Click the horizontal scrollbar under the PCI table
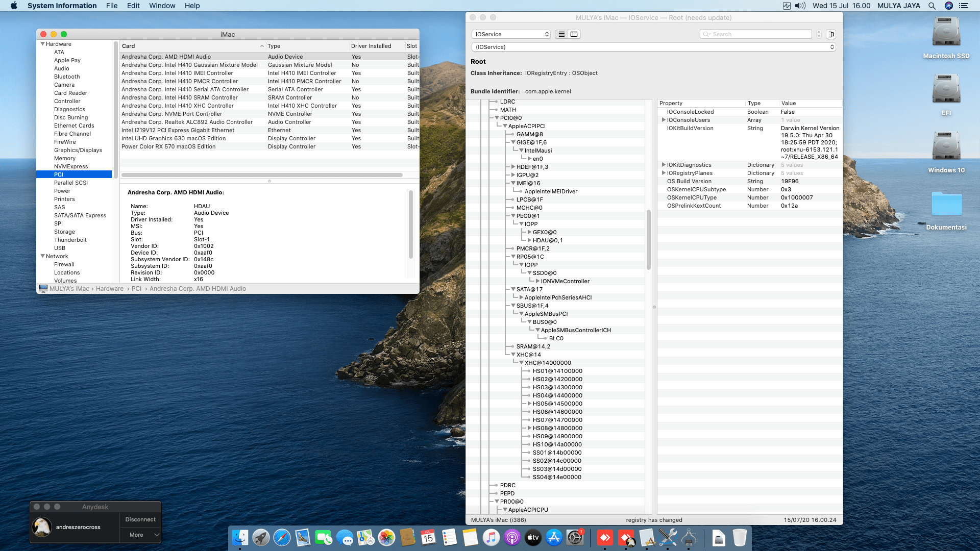 (x=262, y=175)
